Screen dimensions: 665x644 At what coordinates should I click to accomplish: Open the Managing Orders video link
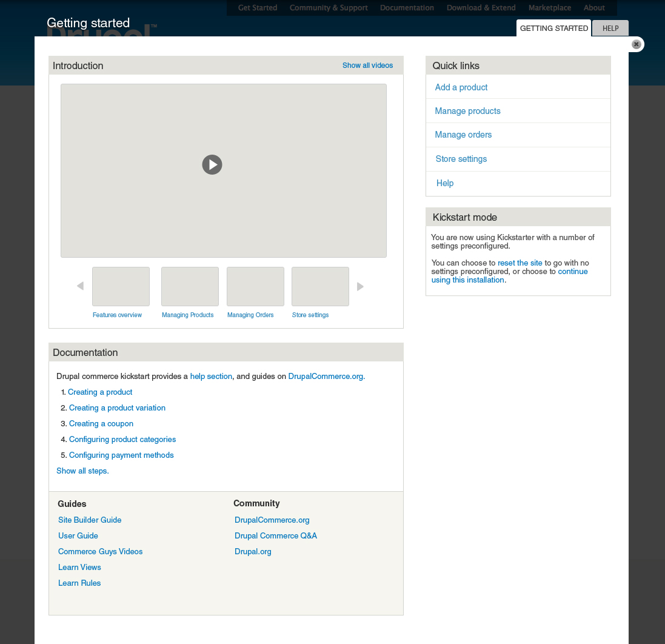tap(250, 315)
